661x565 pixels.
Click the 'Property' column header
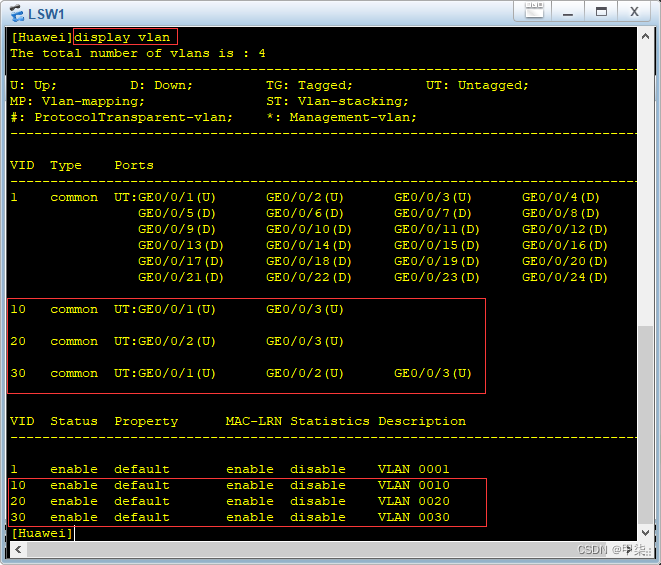[x=146, y=421]
